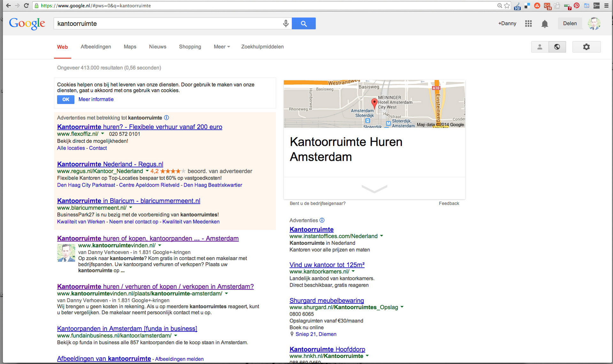Image resolution: width=613 pixels, height=364 pixels.
Task: Select the Web tab
Action: 62,47
